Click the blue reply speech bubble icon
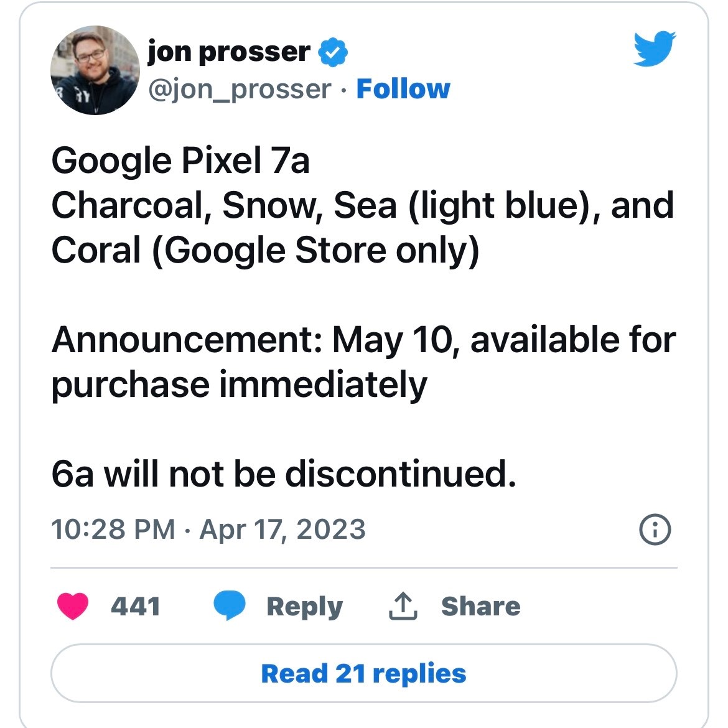Viewport: 728px width, 728px height. [229, 606]
